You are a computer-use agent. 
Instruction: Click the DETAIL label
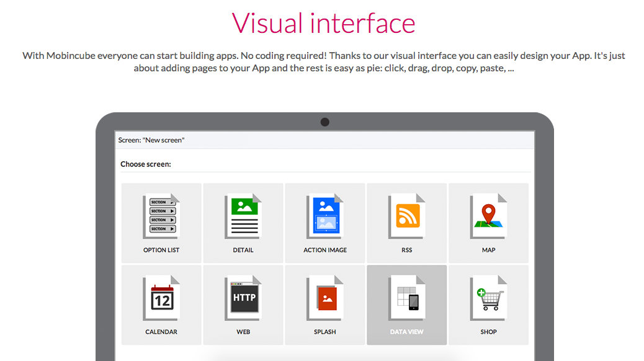[x=243, y=250]
